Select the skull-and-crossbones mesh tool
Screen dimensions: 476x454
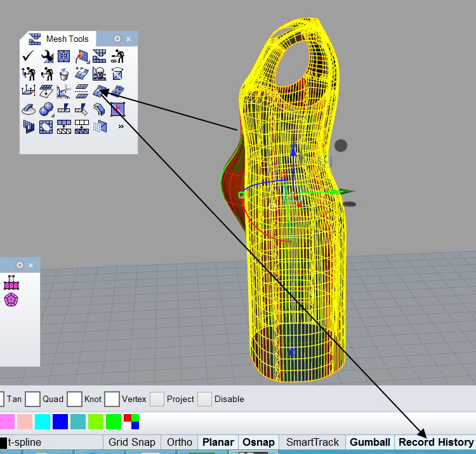click(99, 74)
